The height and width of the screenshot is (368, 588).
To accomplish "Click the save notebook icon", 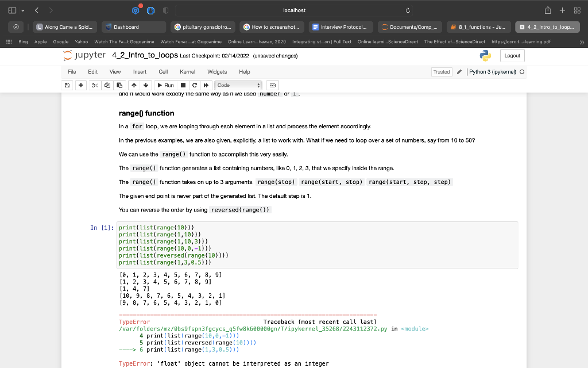I will click(67, 85).
